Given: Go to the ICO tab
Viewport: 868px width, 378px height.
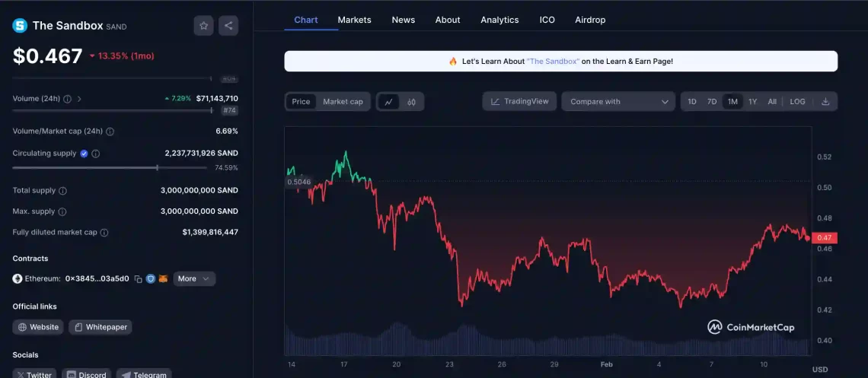Looking at the screenshot, I should [x=547, y=20].
